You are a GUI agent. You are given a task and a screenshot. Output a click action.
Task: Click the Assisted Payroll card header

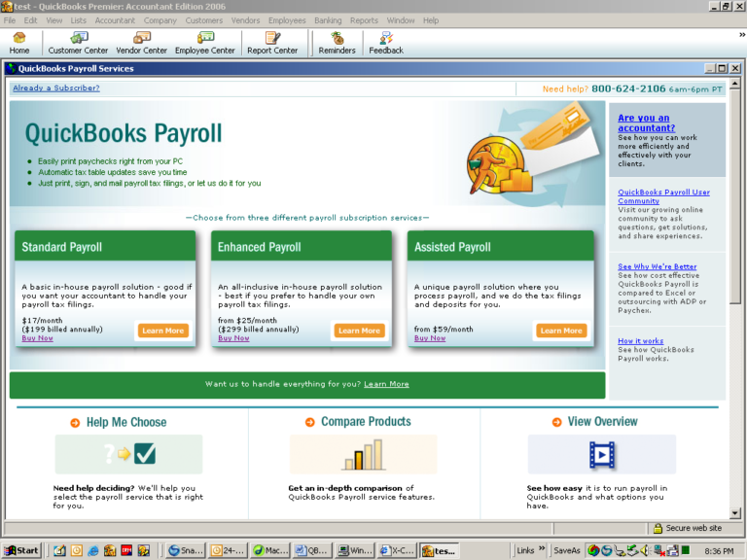[500, 246]
